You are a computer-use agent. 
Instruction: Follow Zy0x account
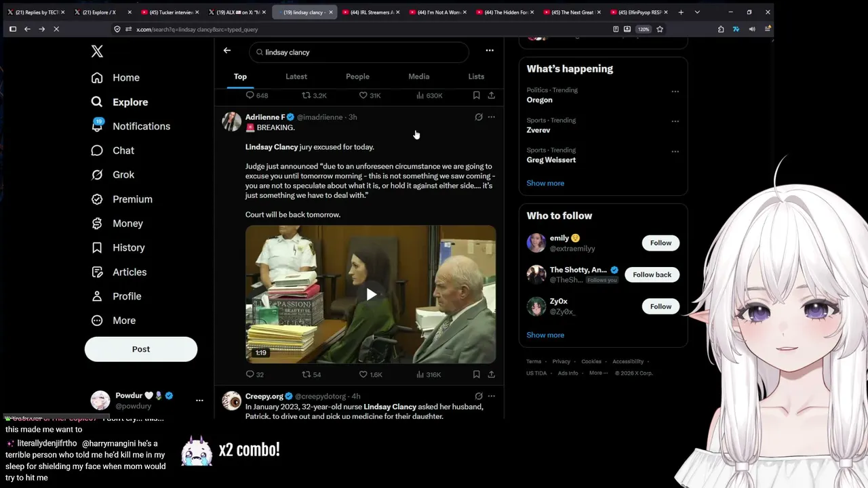tap(660, 306)
